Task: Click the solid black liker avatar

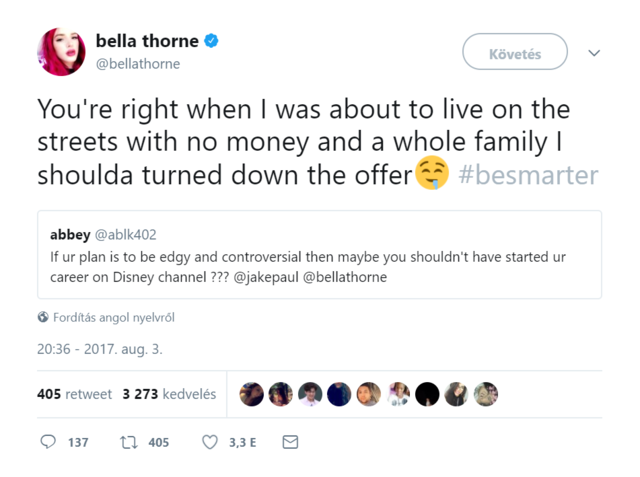Action: pyautogui.click(x=427, y=394)
